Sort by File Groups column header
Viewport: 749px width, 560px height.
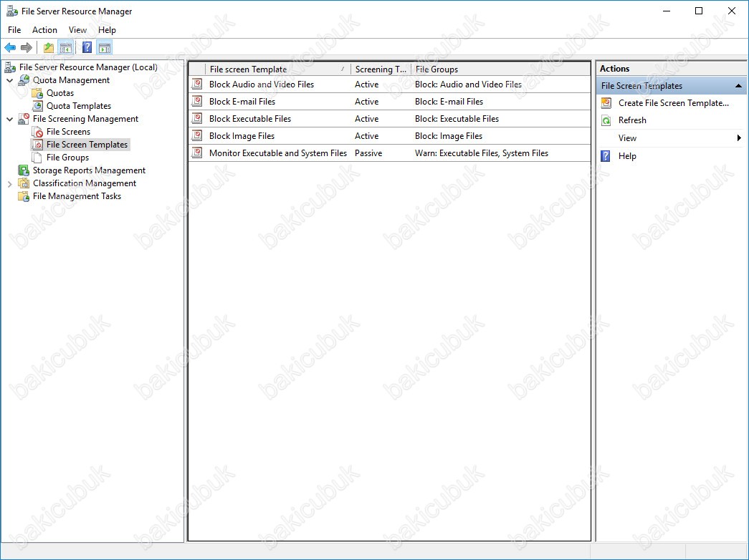(500, 69)
